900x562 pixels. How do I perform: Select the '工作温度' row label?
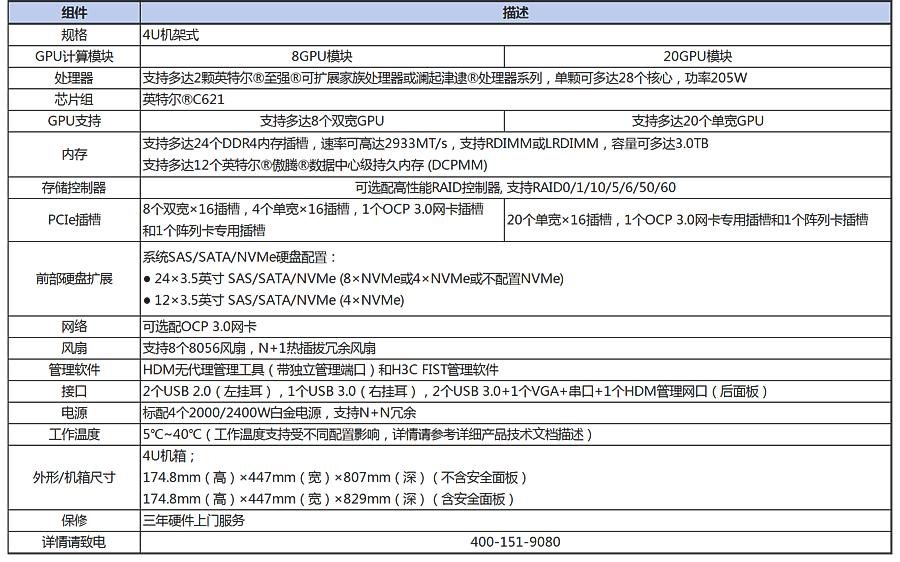74,435
